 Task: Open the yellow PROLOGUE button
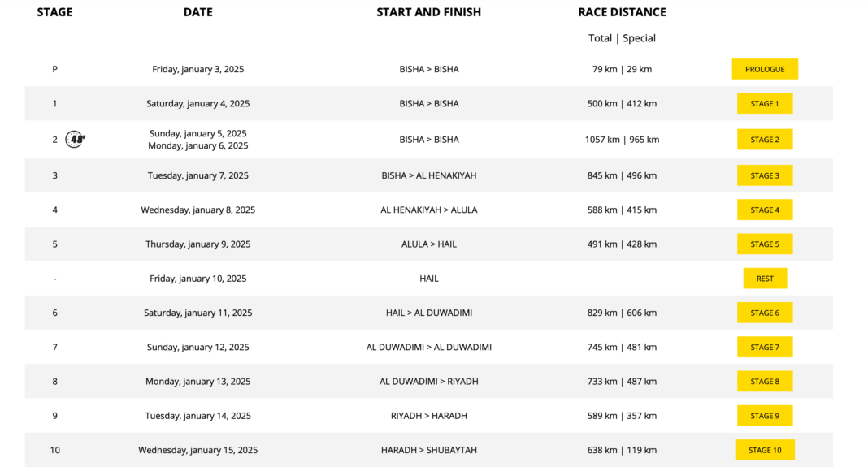[x=765, y=69]
